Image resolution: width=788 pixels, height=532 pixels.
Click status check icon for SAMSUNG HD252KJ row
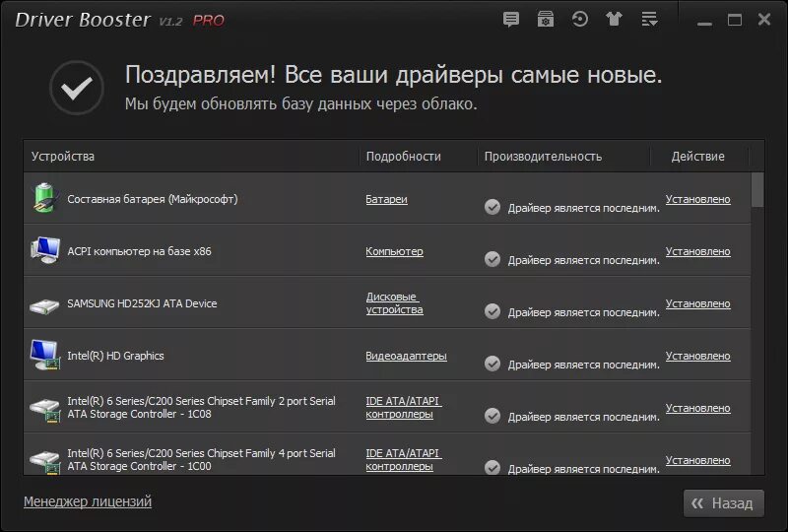click(x=492, y=311)
